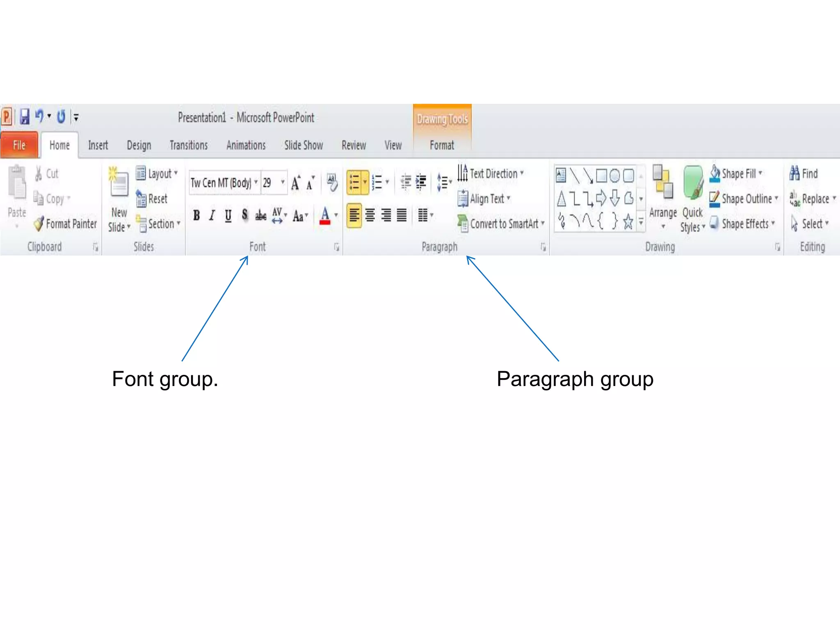Toggle Italic formatting
This screenshot has width=840, height=630.
(212, 215)
